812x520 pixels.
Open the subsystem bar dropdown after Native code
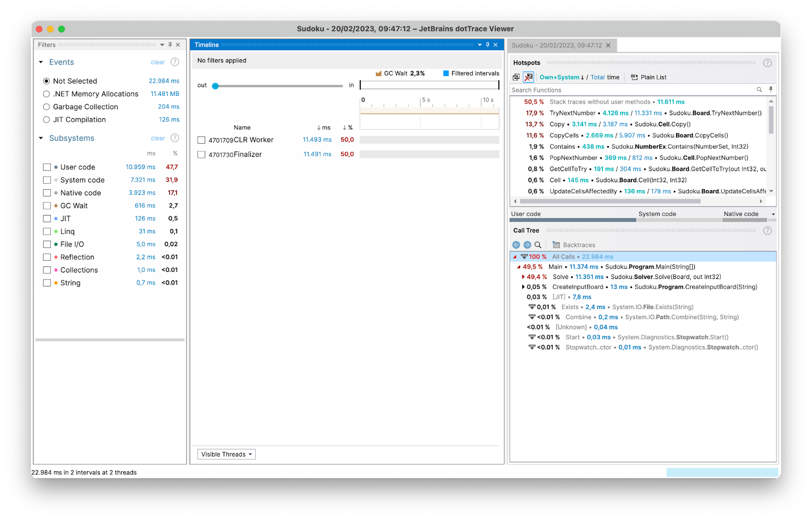click(773, 214)
